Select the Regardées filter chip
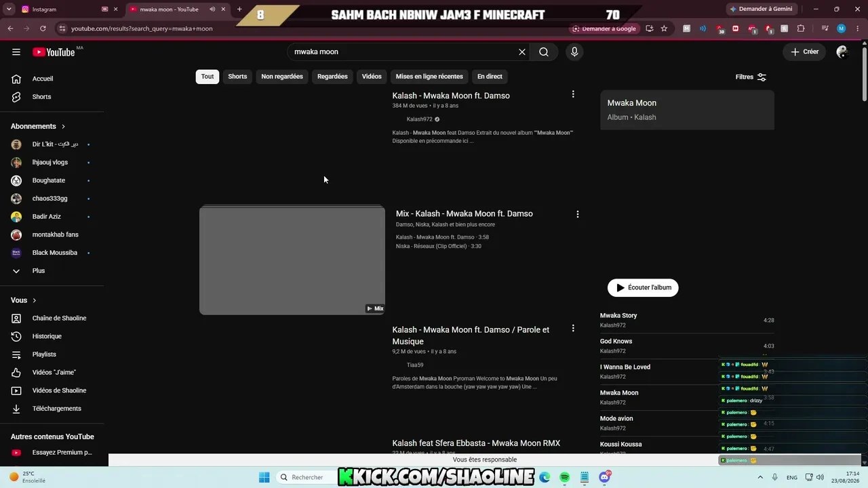868x488 pixels. click(332, 77)
